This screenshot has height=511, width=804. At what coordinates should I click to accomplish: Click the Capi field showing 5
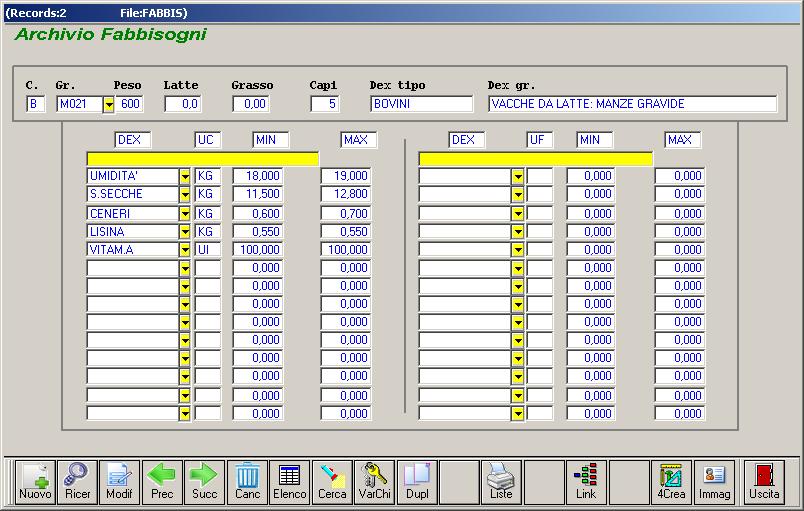[325, 104]
